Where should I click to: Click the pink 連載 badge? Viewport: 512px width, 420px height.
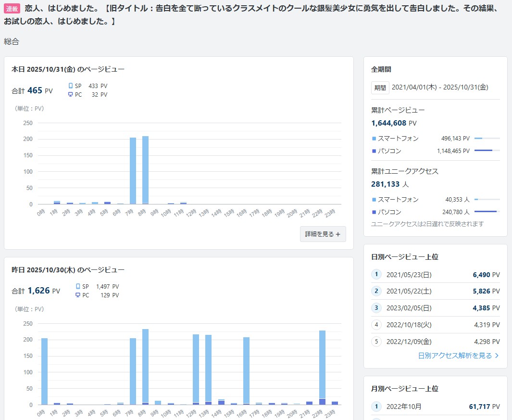pos(12,9)
